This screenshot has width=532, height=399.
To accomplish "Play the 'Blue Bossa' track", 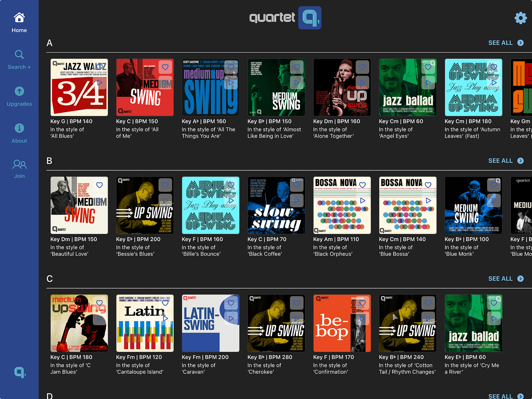I will click(428, 201).
